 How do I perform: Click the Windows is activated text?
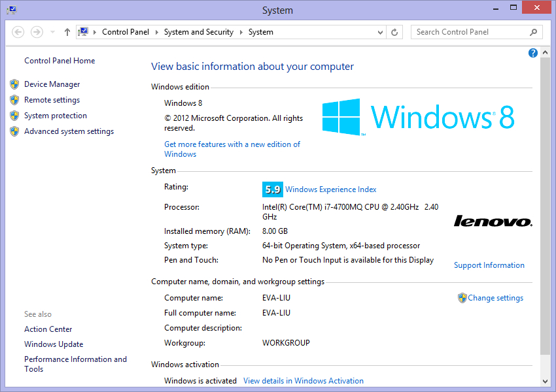point(200,381)
